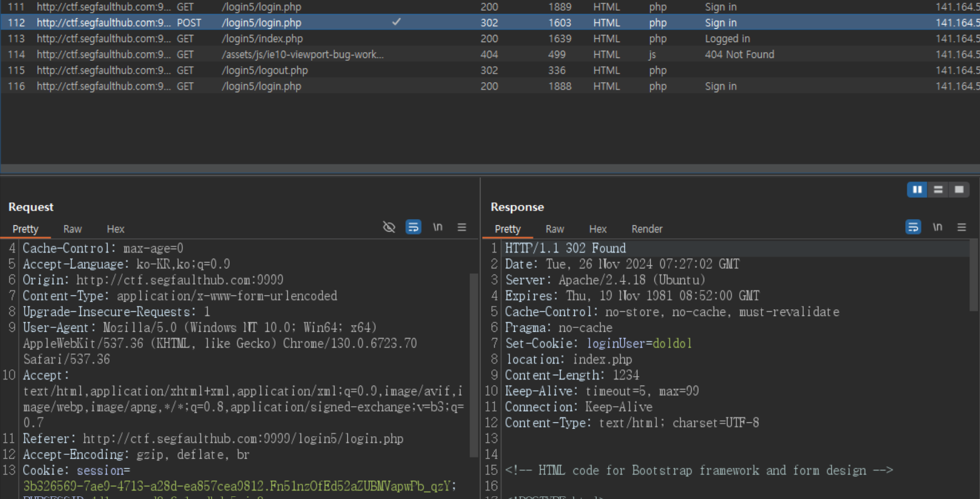Select top-bottom stacked layout icon
The width and height of the screenshot is (980, 499).
[938, 190]
